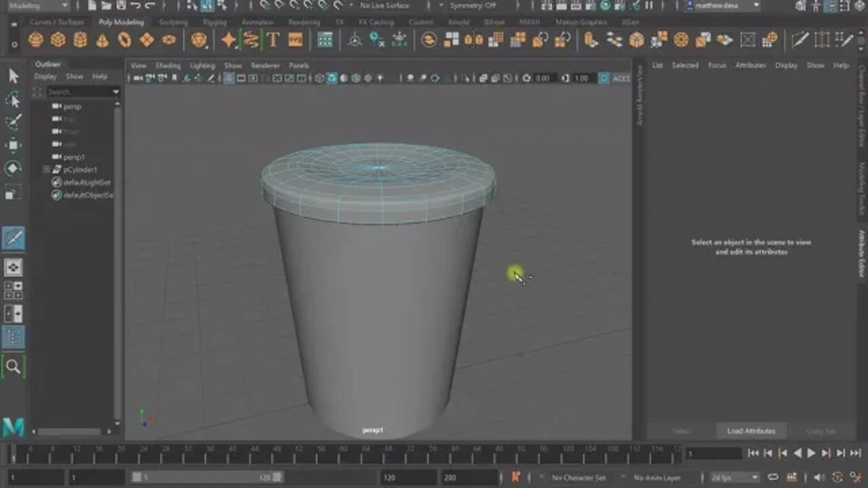Create a polygon torus from the shelf
Screen dimensions: 868x488
[x=125, y=40]
